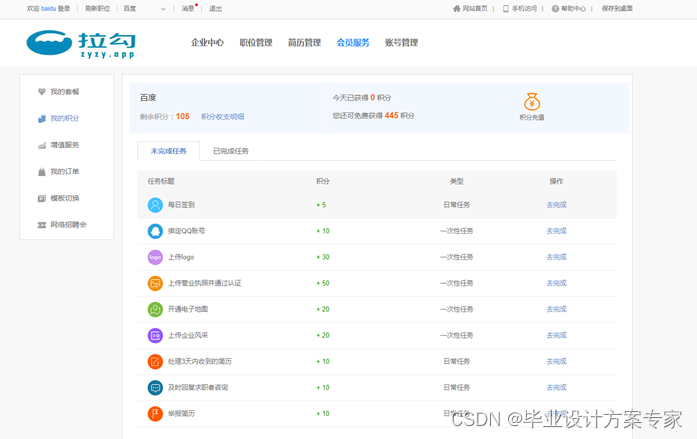
Task: Click the question mark icon beside 帮助中心
Action: point(555,8)
